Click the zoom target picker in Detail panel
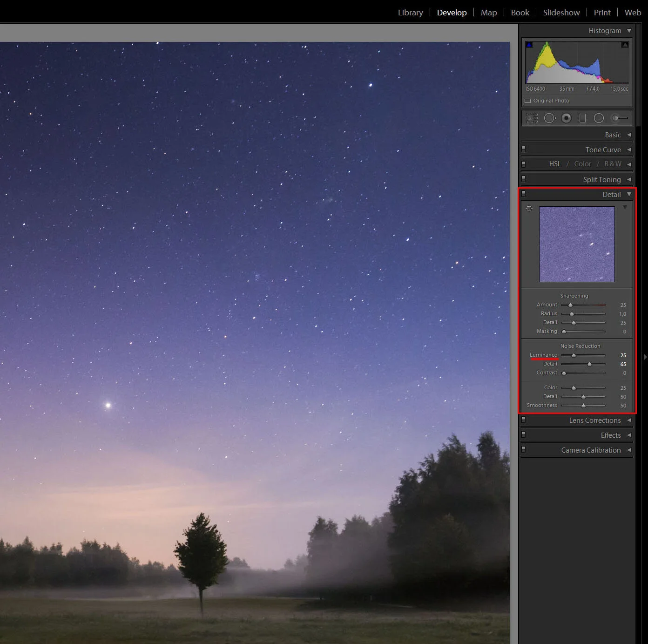This screenshot has height=644, width=648. [x=529, y=208]
